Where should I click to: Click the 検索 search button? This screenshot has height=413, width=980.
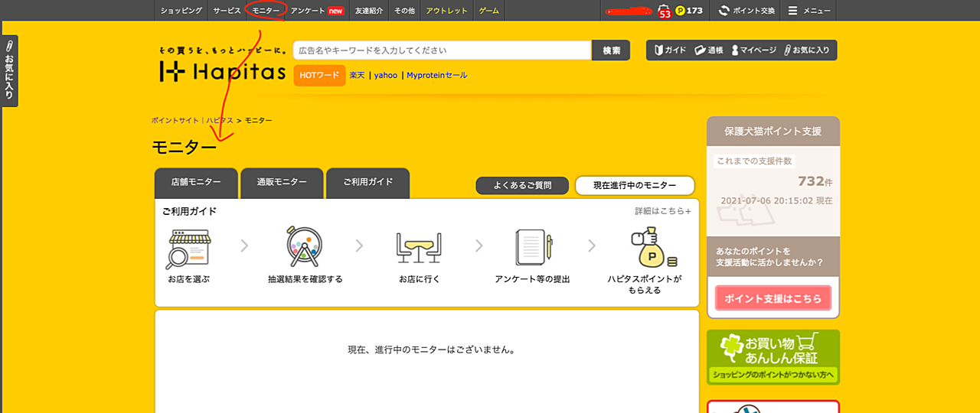point(611,50)
